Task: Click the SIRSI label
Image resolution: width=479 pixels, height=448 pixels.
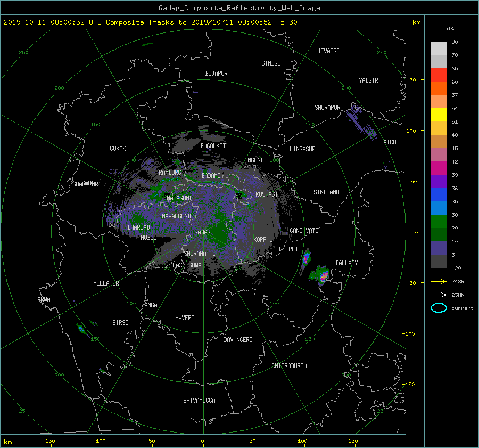Action: click(x=120, y=323)
